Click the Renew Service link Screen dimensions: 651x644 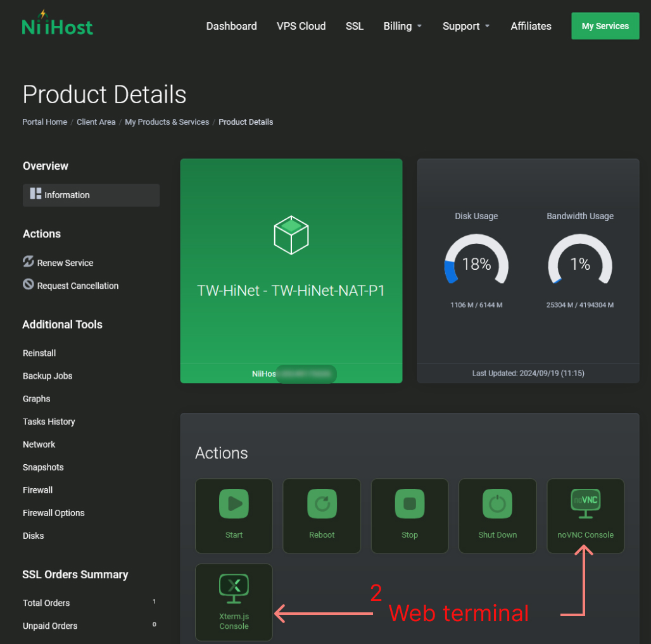click(x=65, y=263)
